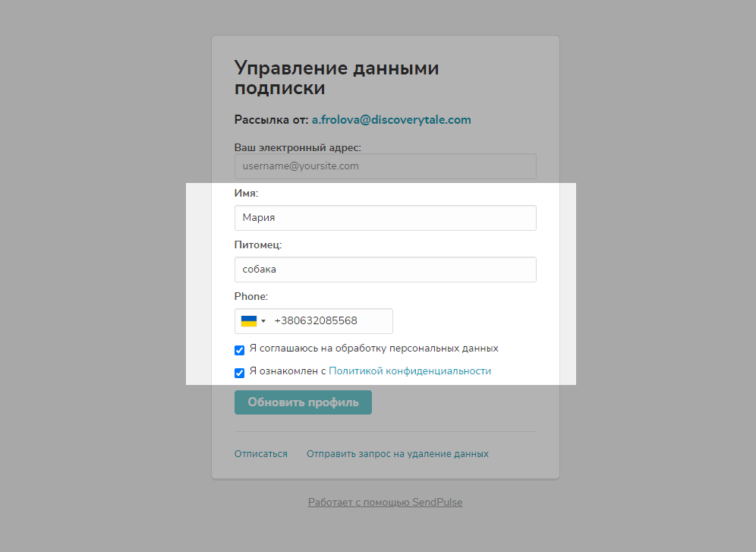This screenshot has height=552, width=756.
Task: Click the 'Имя:' field label
Action: [246, 194]
